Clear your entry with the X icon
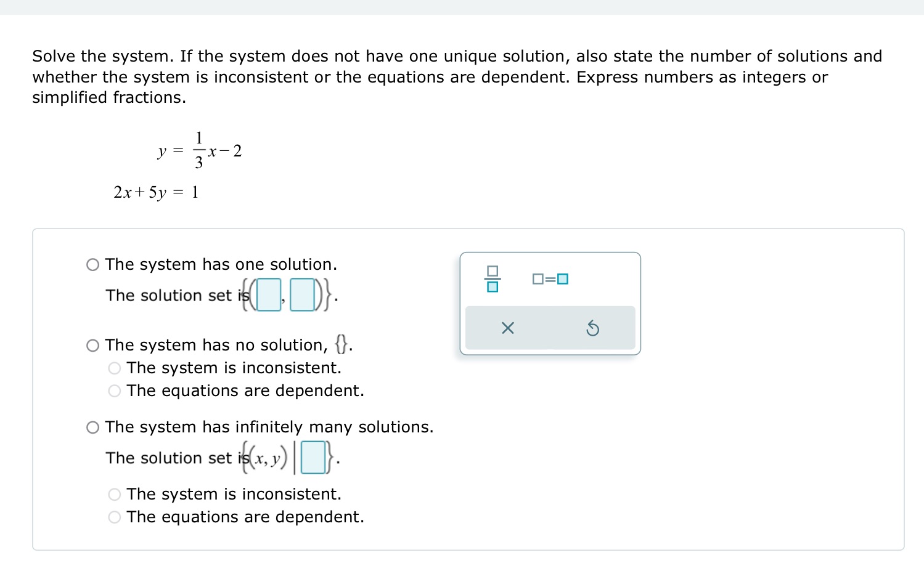924x587 pixels. (x=507, y=328)
